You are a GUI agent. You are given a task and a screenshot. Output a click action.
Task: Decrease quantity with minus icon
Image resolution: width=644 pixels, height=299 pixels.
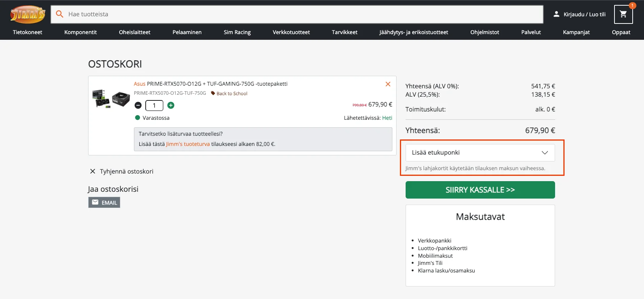point(138,105)
